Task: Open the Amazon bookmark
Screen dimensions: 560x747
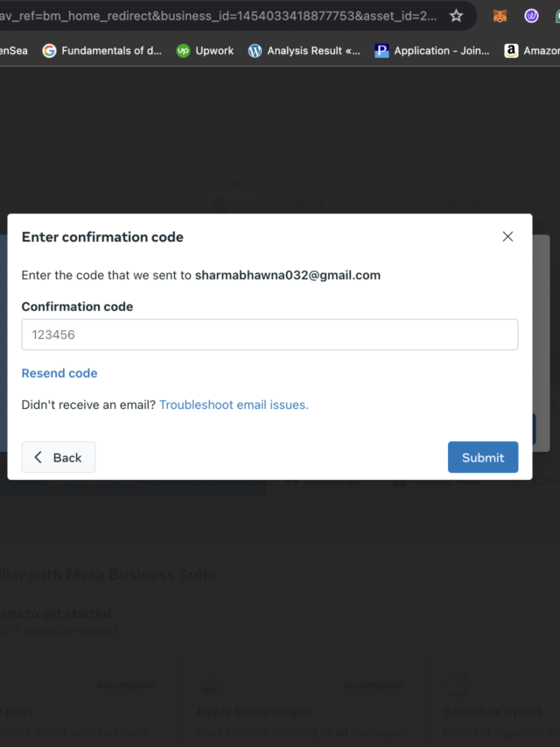Action: click(532, 51)
